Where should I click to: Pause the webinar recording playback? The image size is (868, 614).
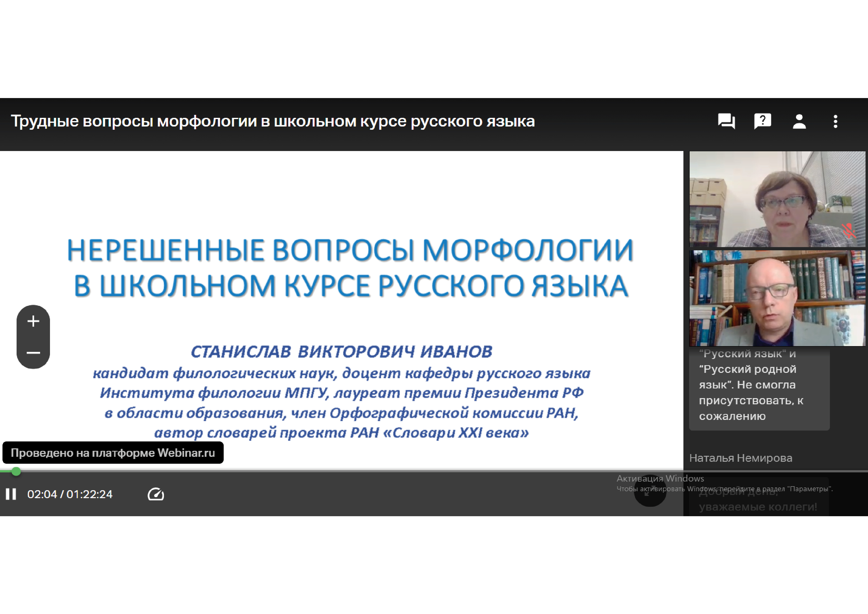pos(11,494)
